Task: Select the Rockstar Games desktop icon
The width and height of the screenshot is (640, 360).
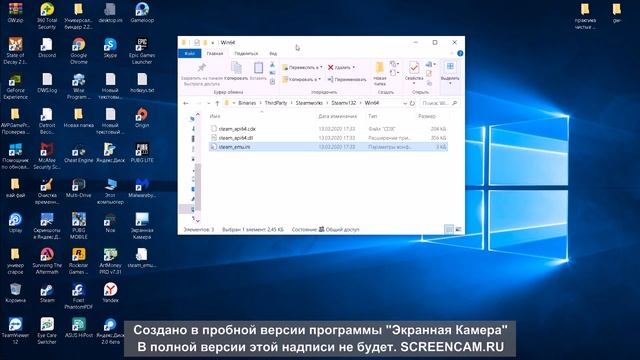Action: click(78, 261)
